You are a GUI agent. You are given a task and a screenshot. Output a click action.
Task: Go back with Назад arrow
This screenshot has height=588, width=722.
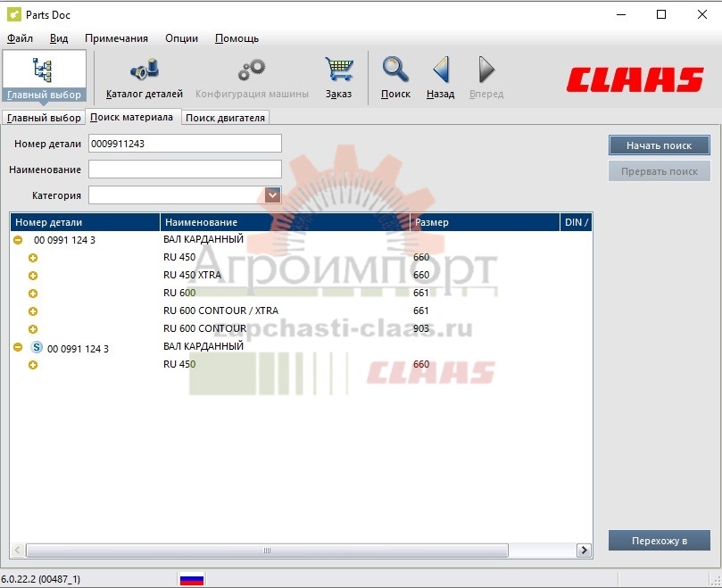(x=440, y=79)
